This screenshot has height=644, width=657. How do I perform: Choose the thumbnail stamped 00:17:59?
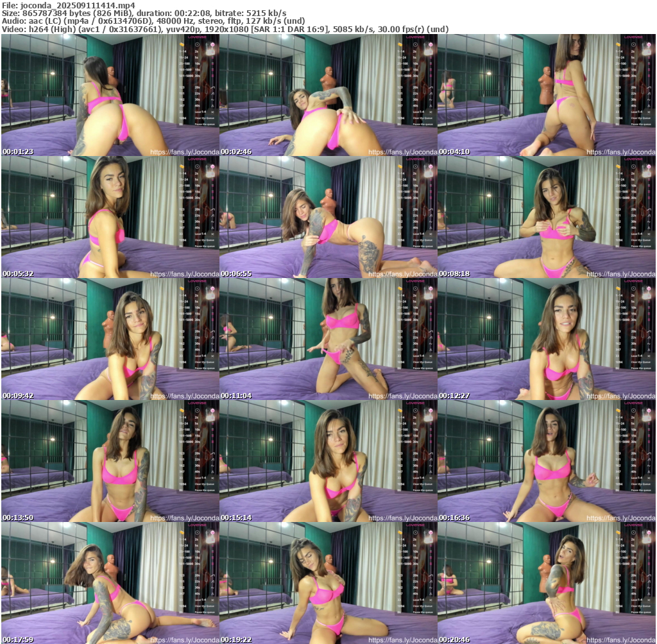(110, 583)
